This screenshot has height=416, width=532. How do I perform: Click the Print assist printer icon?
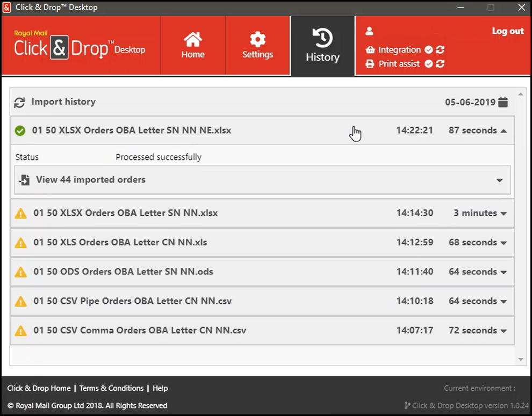click(370, 64)
